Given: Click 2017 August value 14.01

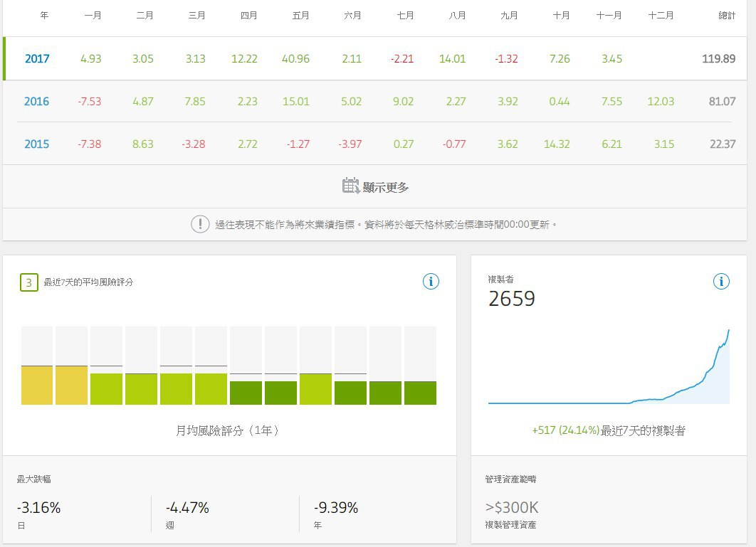Looking at the screenshot, I should coord(452,59).
